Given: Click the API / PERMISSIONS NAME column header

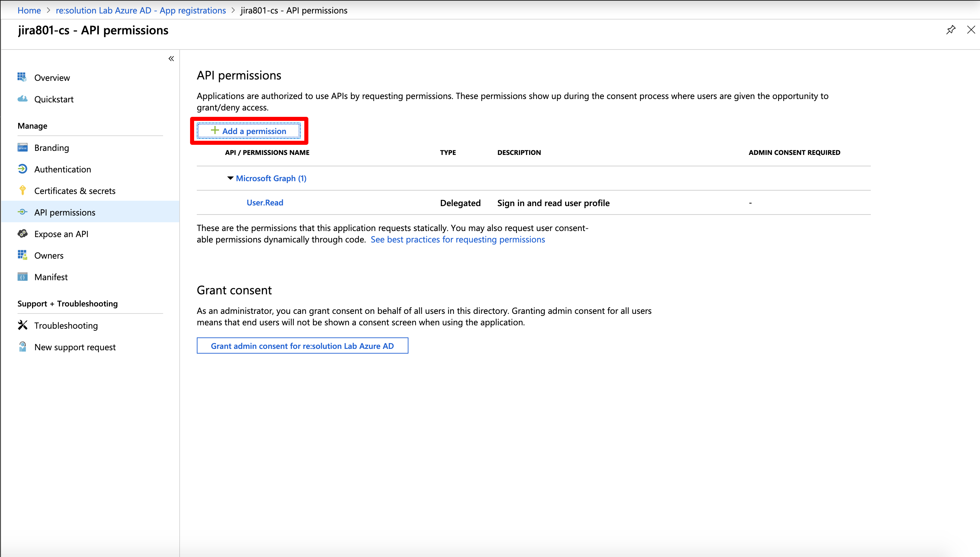Looking at the screenshot, I should tap(267, 152).
